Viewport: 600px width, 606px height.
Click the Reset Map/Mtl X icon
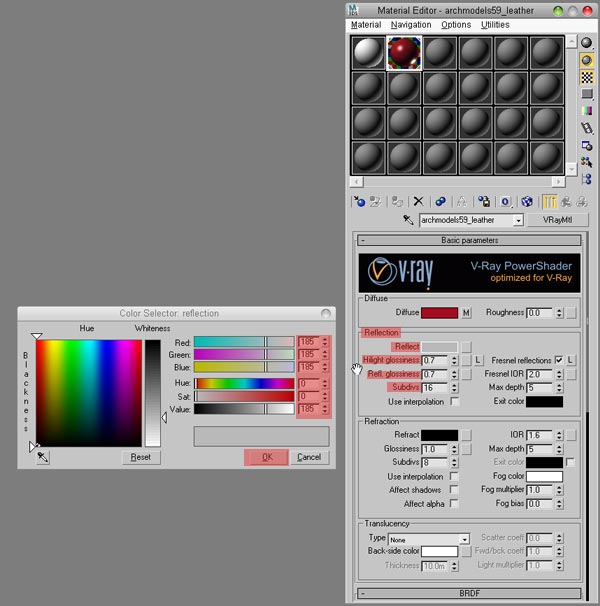pyautogui.click(x=418, y=201)
